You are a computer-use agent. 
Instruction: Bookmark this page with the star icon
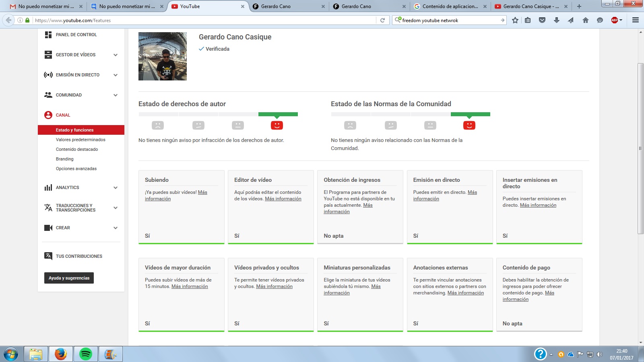(515, 20)
